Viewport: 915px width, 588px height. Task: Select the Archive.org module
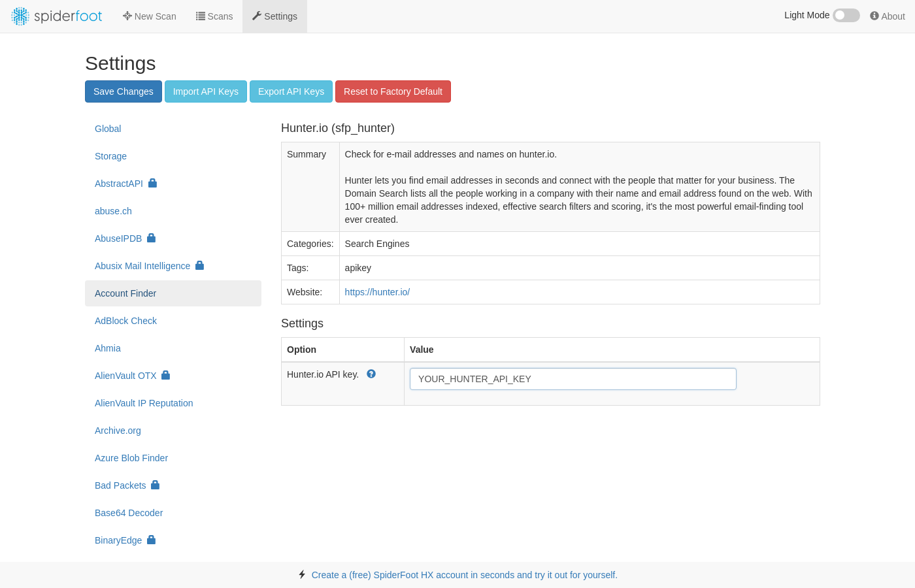pos(173,431)
